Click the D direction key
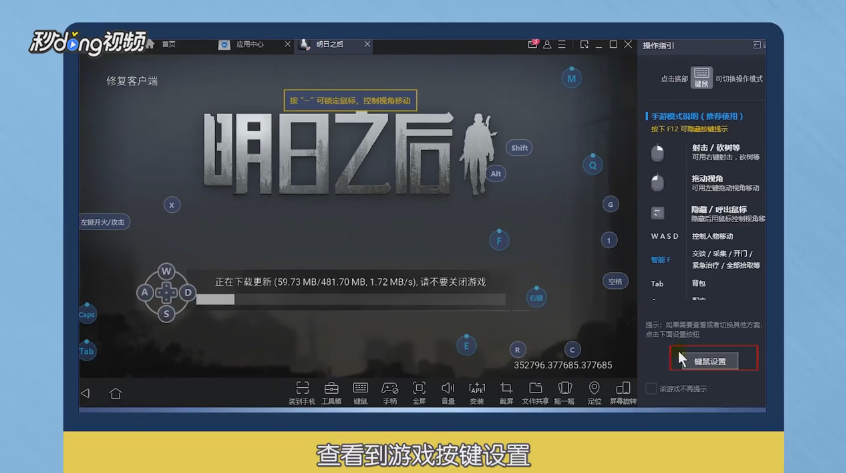 (188, 292)
